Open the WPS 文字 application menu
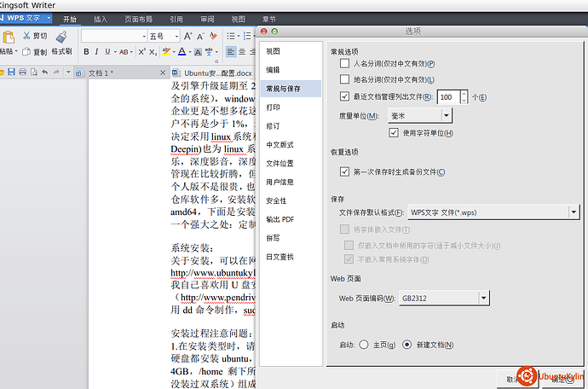The height and width of the screenshot is (389, 588). pyautogui.click(x=25, y=18)
